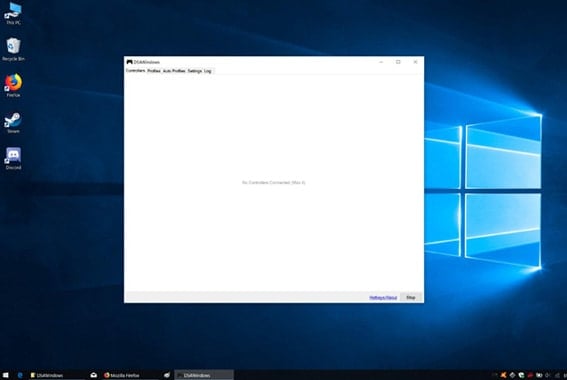The image size is (567, 380).
Task: Click the battery tray icon
Action: [x=539, y=375]
